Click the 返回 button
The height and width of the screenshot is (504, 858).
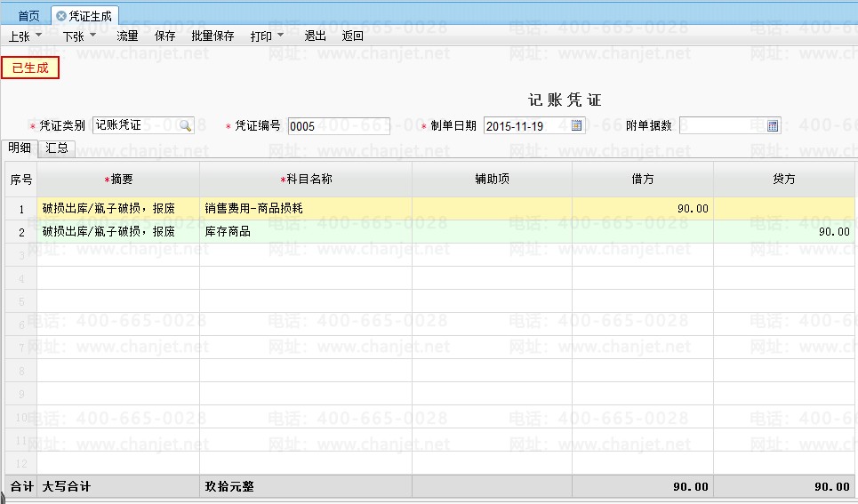point(352,36)
